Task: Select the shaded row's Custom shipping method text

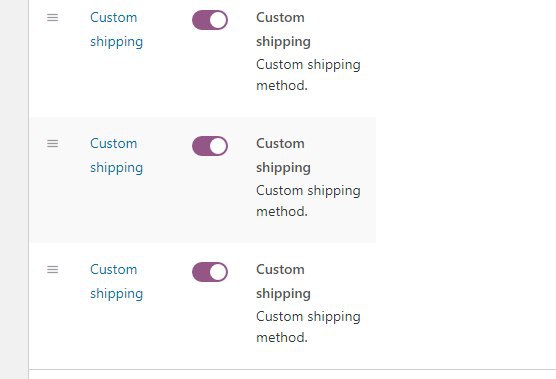Action: click(x=308, y=201)
